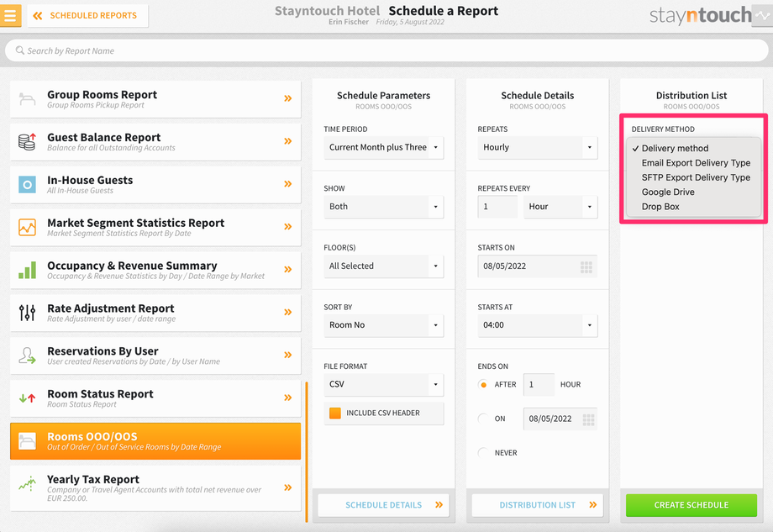Open Starts On calendar picker icon

click(586, 266)
